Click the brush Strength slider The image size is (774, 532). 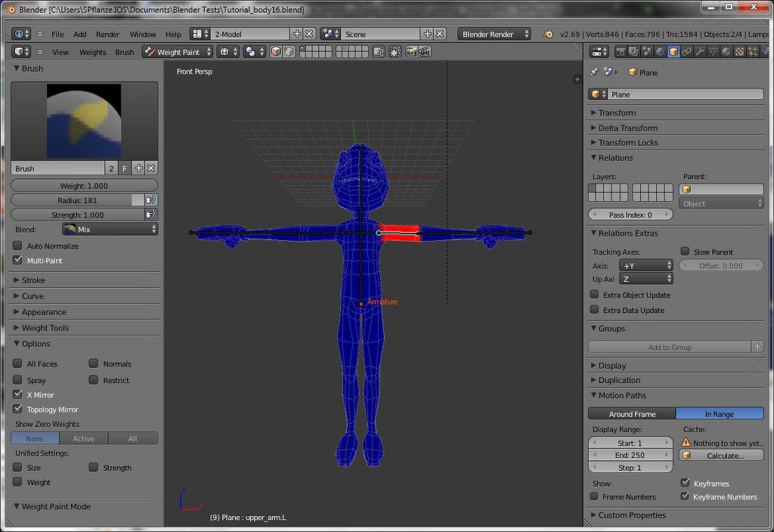click(x=77, y=215)
